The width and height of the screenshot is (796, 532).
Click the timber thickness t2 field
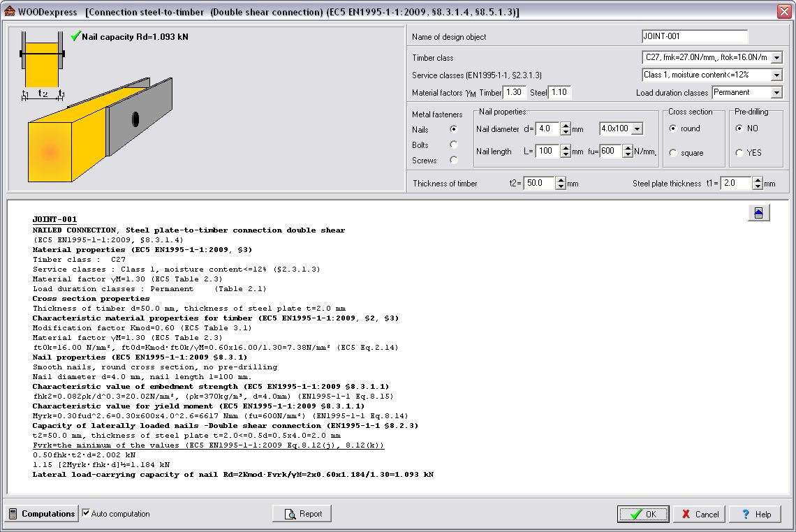point(539,183)
